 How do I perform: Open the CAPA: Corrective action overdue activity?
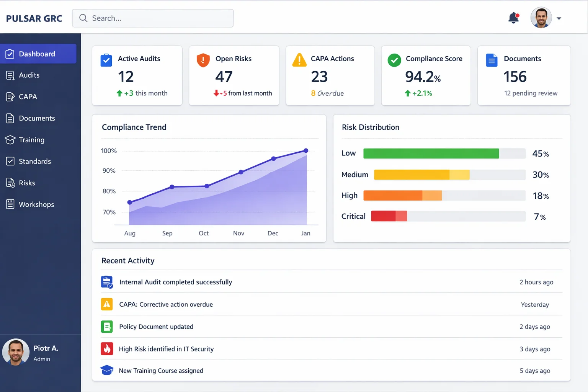(x=166, y=304)
